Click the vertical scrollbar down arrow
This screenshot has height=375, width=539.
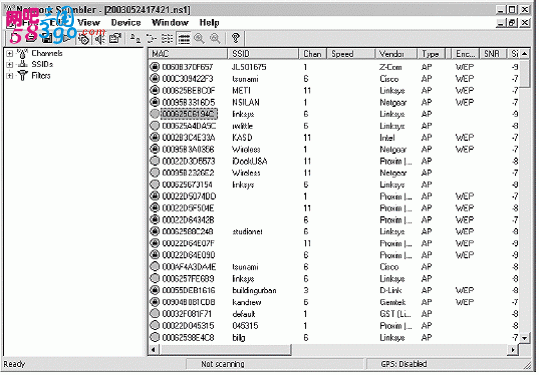coord(525,338)
